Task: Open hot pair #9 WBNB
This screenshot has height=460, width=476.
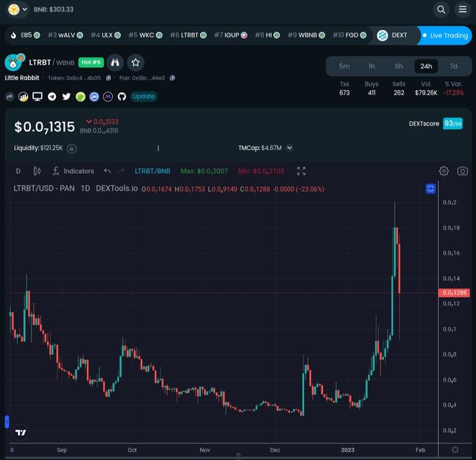Action: [306, 35]
